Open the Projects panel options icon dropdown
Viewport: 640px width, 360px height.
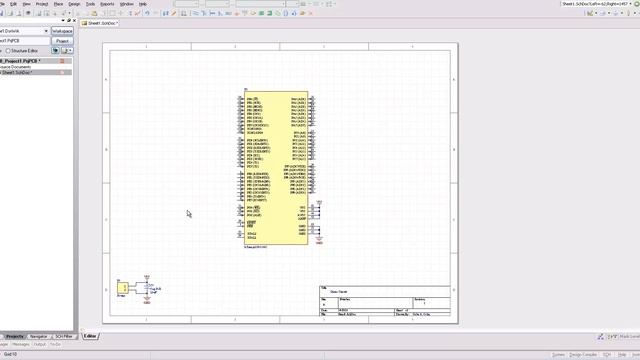(67, 51)
